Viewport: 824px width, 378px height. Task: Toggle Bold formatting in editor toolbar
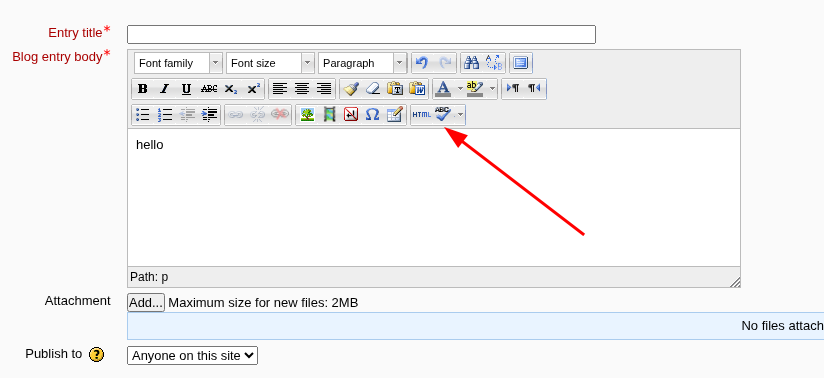(x=142, y=89)
